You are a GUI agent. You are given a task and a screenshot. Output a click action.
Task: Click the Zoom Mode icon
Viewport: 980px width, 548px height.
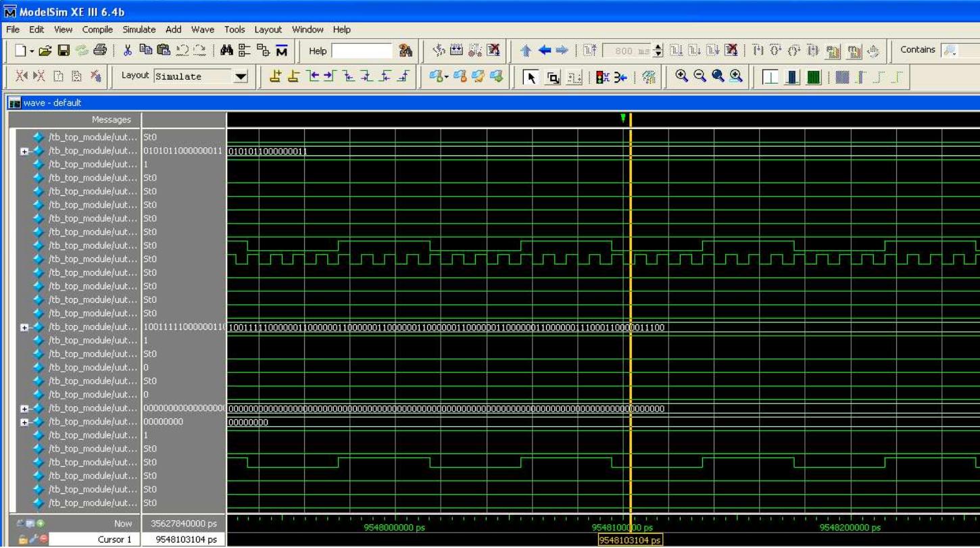coord(553,77)
